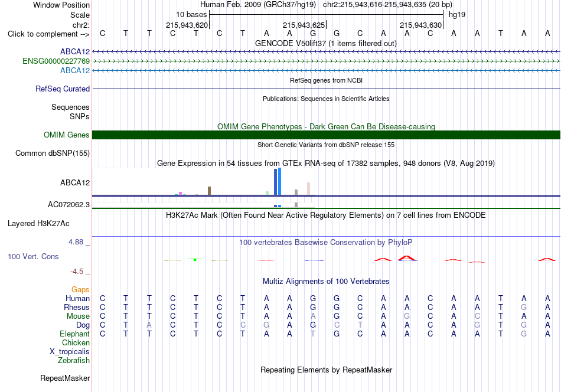Open the ENSG00000227769 gene label

pos(56,61)
